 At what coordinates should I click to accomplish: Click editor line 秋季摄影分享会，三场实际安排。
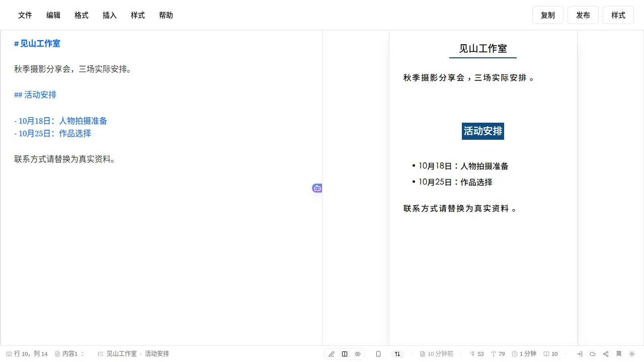(73, 69)
